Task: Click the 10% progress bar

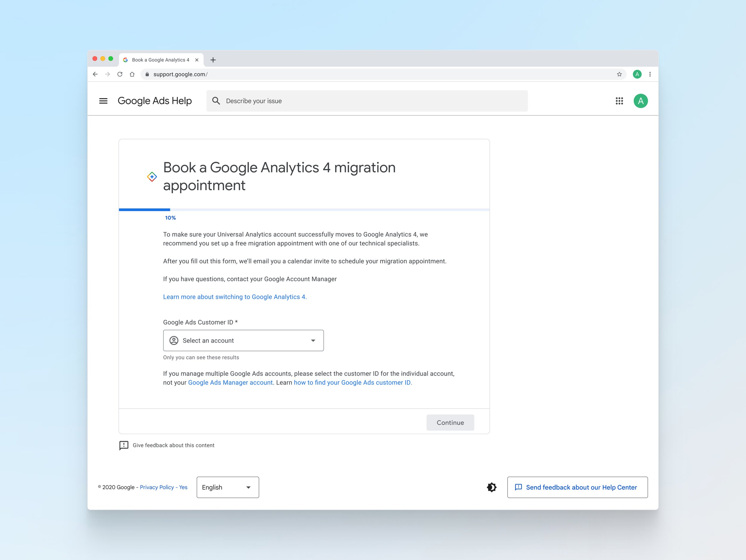Action: 304,210
